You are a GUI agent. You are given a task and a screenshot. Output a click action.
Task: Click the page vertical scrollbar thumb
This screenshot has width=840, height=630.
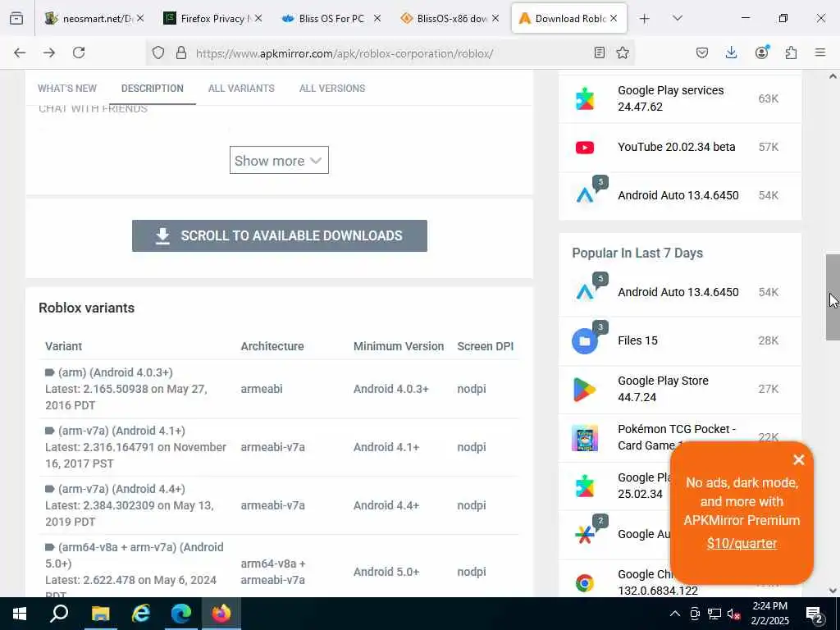point(833,297)
